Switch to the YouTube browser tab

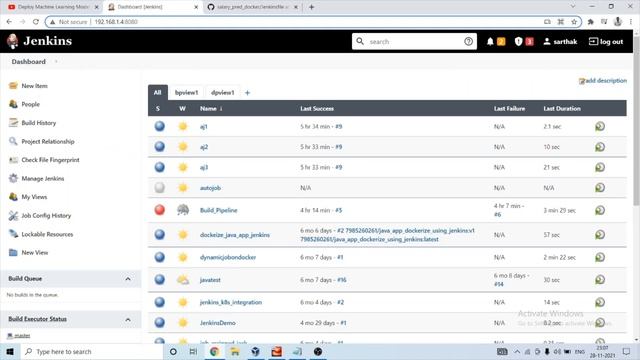53,7
